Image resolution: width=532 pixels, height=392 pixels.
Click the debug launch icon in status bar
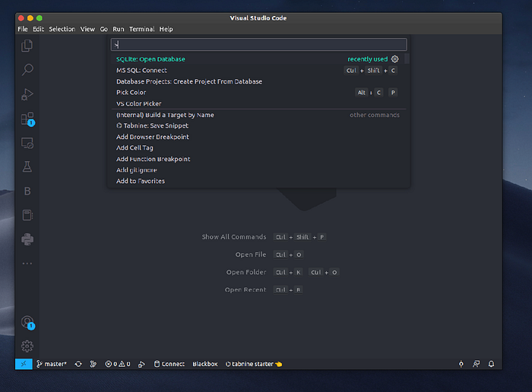pos(141,364)
